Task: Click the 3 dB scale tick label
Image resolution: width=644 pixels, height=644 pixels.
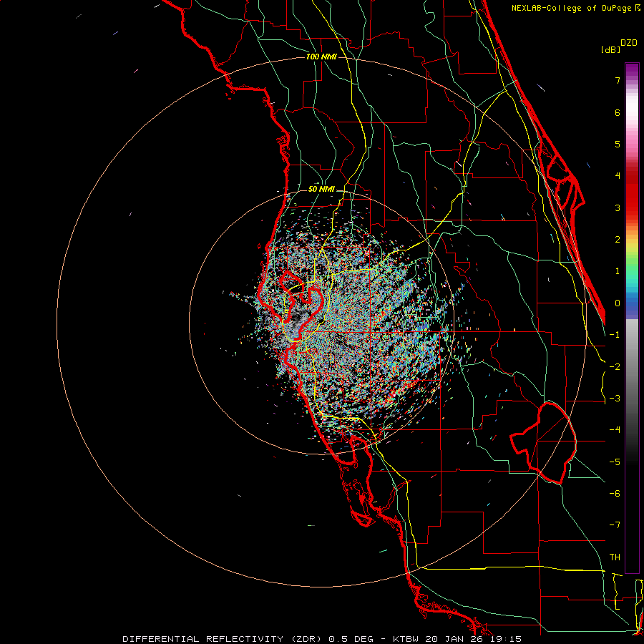Action: (618, 208)
